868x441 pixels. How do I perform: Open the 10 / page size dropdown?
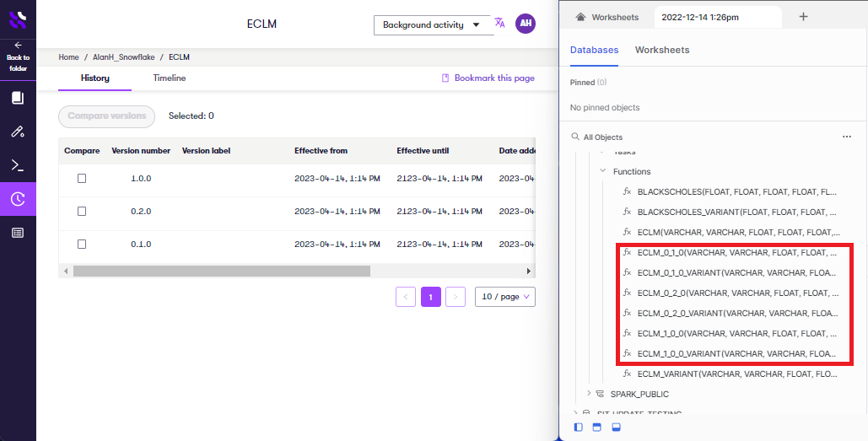[504, 297]
